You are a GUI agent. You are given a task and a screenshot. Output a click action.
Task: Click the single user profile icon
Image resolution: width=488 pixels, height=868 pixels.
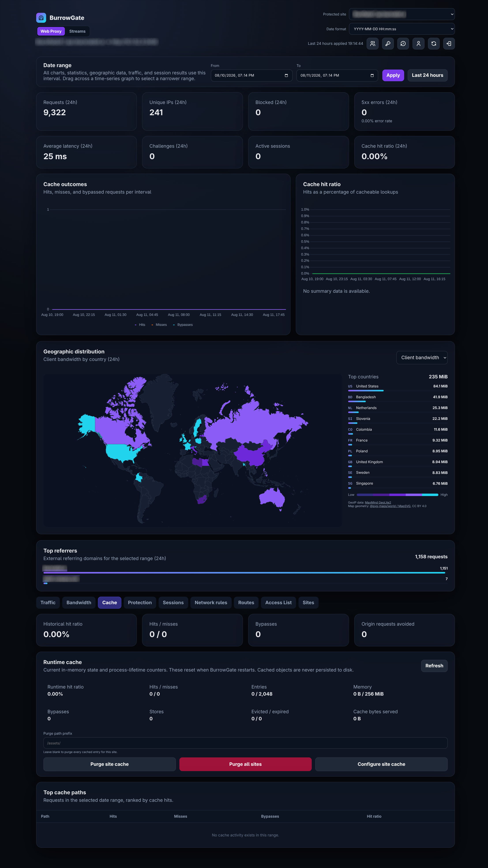(418, 43)
